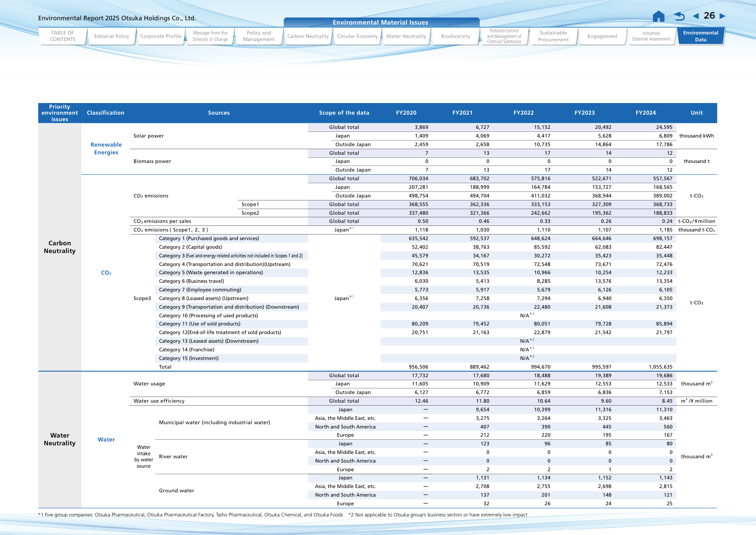Open the Biodiversity tab
Viewport: 756px width, 535px height.
(456, 36)
